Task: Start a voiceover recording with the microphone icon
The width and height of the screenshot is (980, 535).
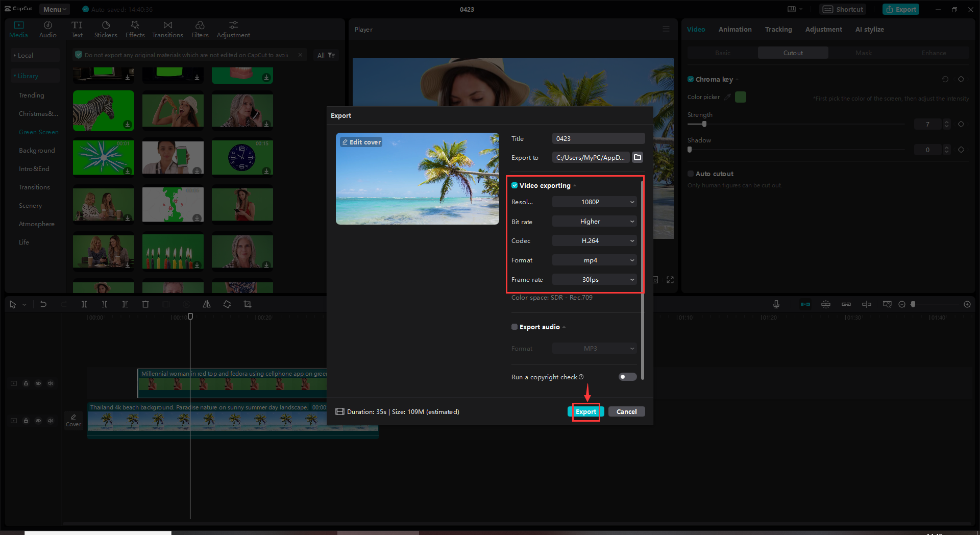Action: 776,304
